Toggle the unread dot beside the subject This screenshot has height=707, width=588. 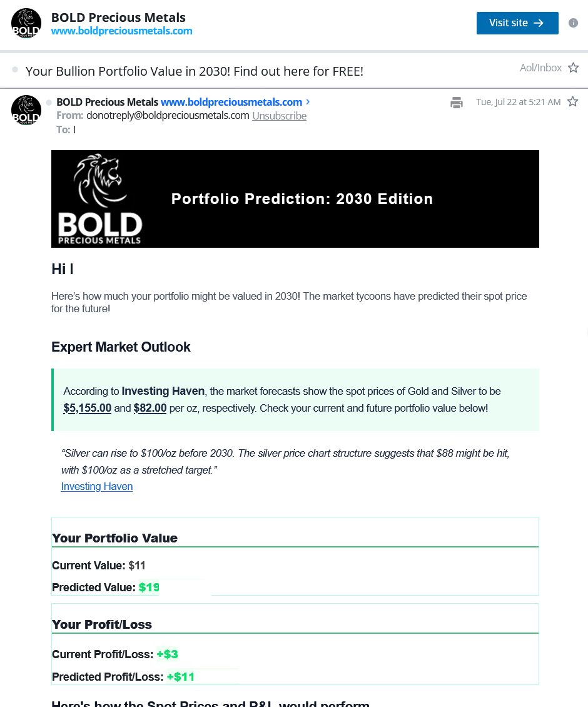(15, 70)
